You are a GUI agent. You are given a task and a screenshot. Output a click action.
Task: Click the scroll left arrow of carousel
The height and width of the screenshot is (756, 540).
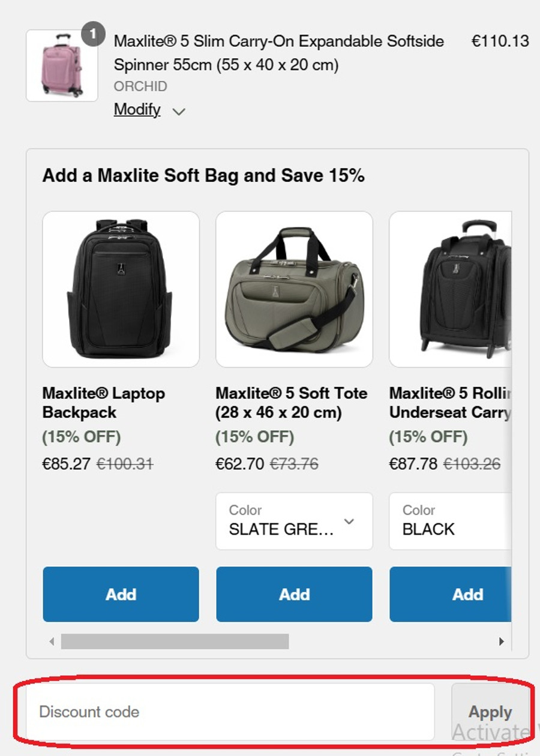click(x=52, y=641)
